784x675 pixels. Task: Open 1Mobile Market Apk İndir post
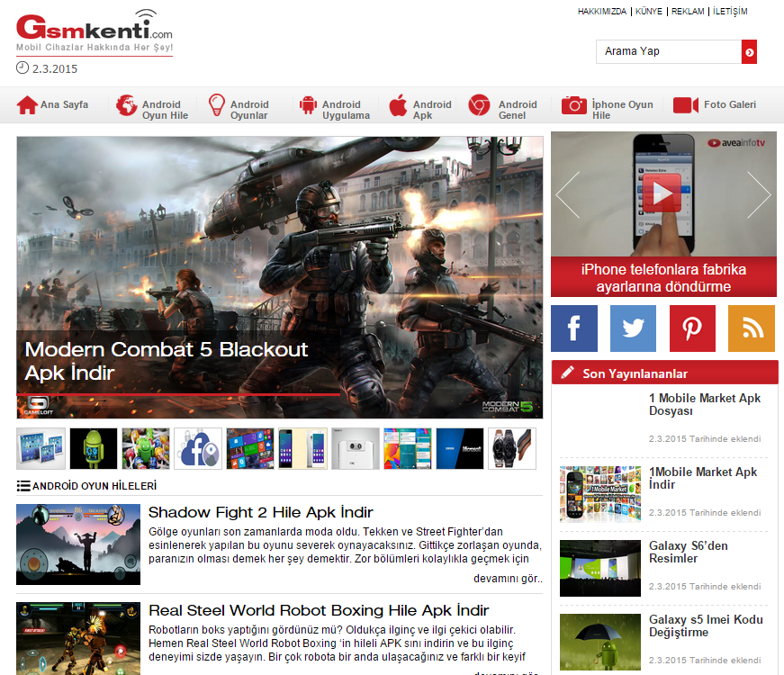click(x=703, y=479)
